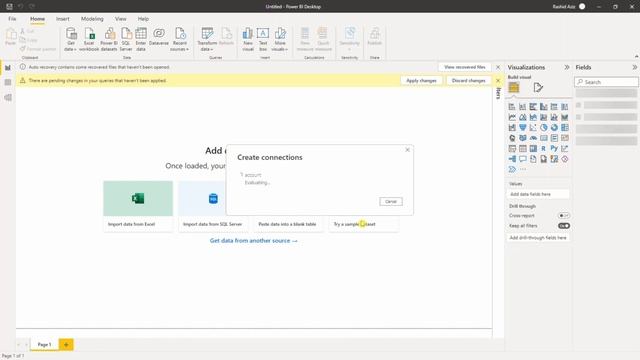This screenshot has height=360, width=640.
Task: Select Matrix visual
Action: click(533, 149)
